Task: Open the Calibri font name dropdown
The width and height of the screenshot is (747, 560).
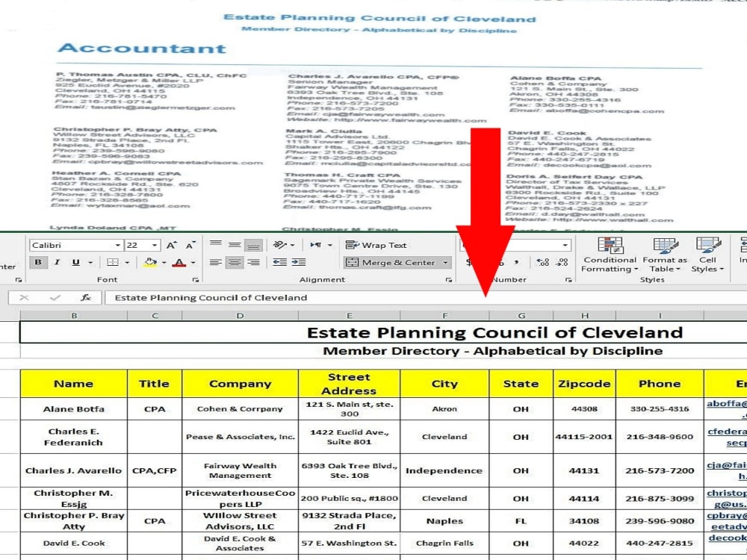Action: (x=117, y=245)
